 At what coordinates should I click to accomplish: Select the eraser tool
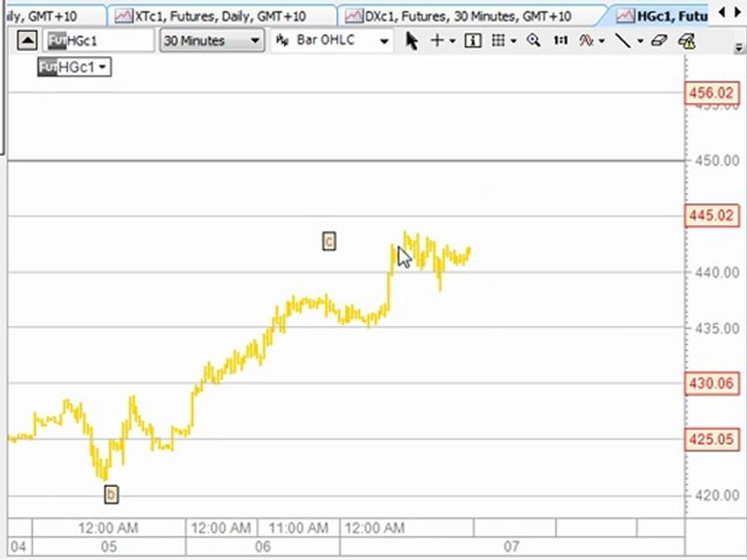point(659,41)
